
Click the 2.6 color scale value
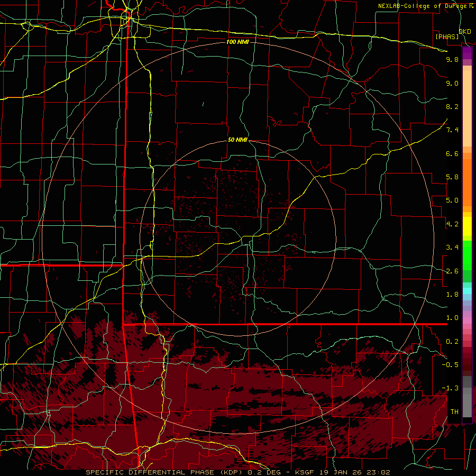[x=452, y=271]
